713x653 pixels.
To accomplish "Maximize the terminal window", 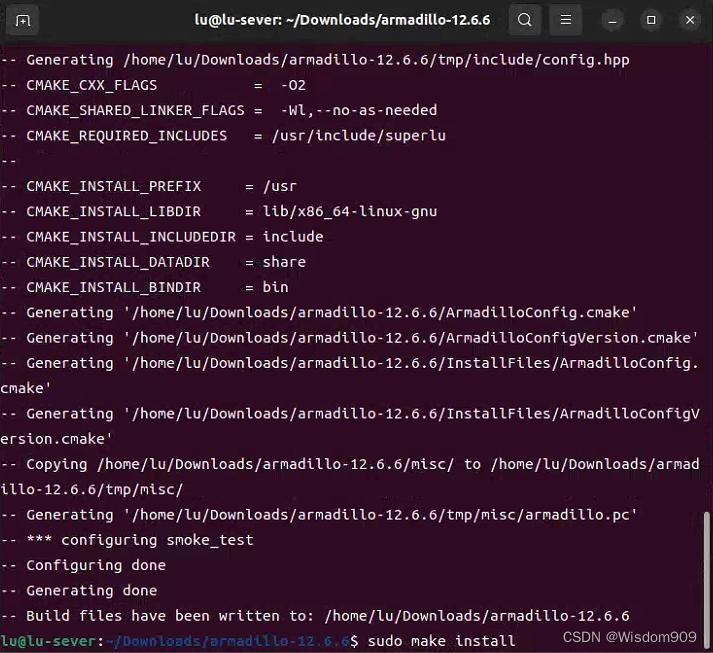I will pyautogui.click(x=651, y=20).
